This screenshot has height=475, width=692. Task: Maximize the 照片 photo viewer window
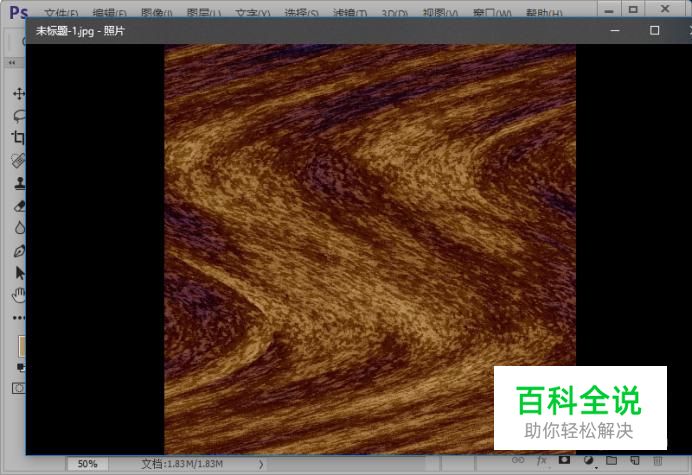coord(654,30)
